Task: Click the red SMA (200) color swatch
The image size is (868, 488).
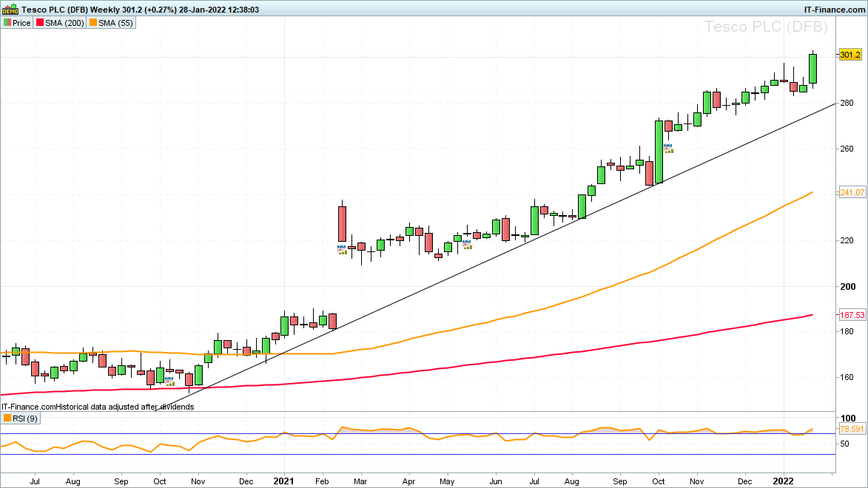Action: pos(40,23)
